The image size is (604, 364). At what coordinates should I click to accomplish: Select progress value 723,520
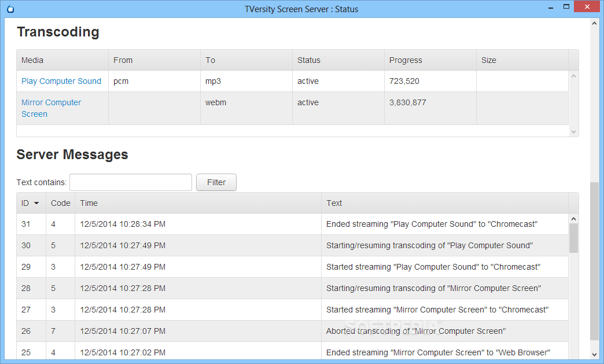click(404, 81)
